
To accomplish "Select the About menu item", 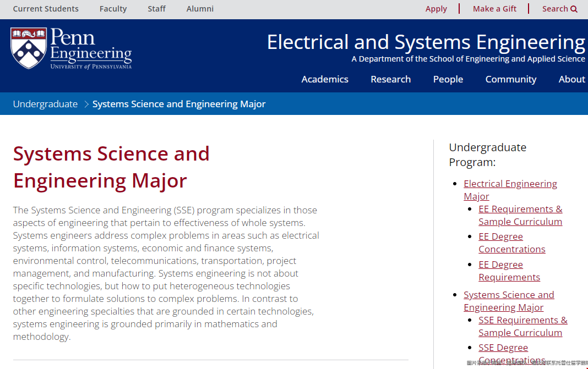I will tap(572, 79).
